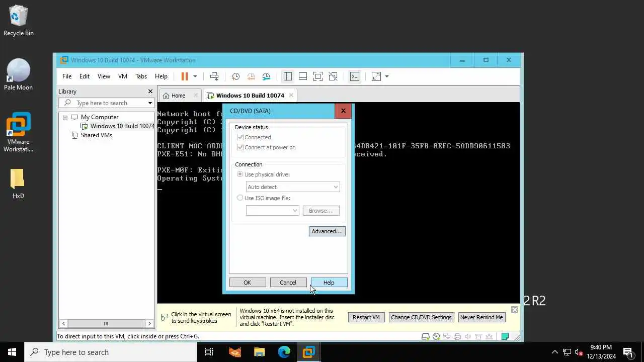Click the teal message log icon
The height and width of the screenshot is (362, 644).
tap(505, 336)
